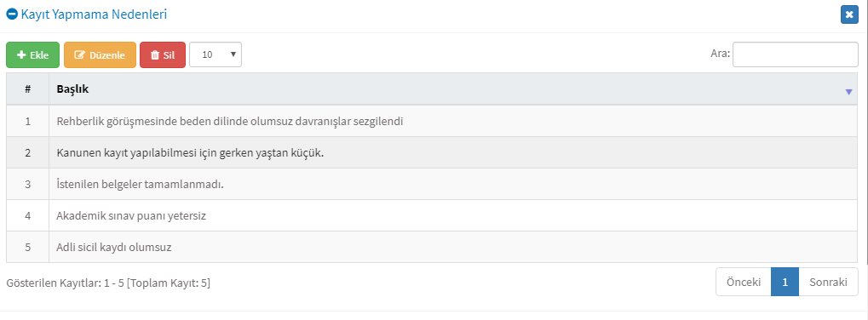
Task: Click the green Ekle button
Action: pyautogui.click(x=32, y=55)
